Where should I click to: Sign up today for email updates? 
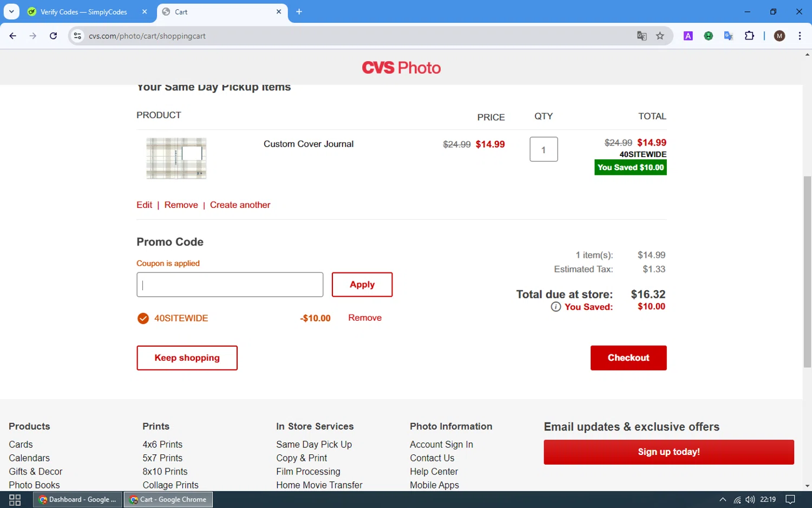669,452
